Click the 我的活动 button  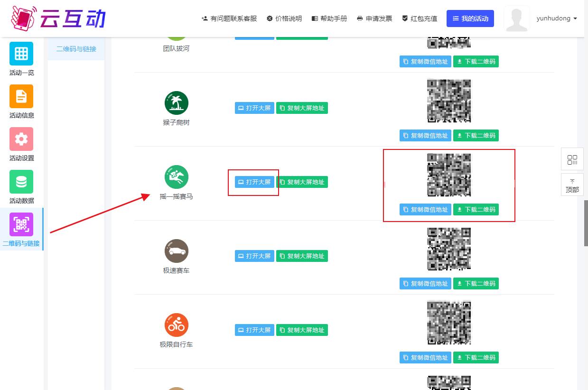coord(470,19)
